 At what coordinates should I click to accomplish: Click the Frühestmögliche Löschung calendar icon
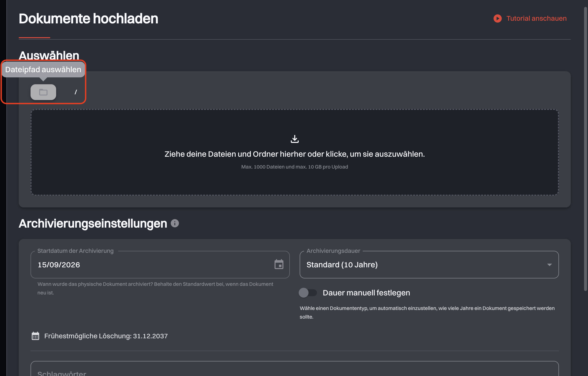pyautogui.click(x=35, y=336)
